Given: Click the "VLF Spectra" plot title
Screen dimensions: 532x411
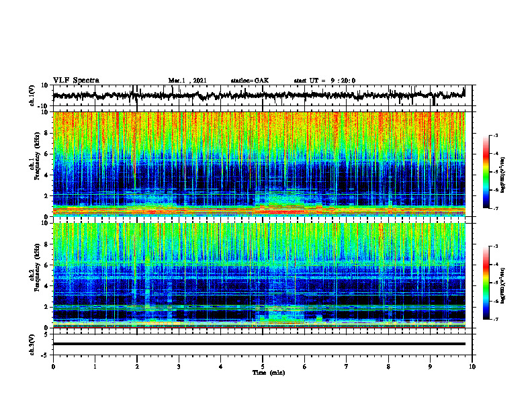Looking at the screenshot, I should click(x=76, y=81).
